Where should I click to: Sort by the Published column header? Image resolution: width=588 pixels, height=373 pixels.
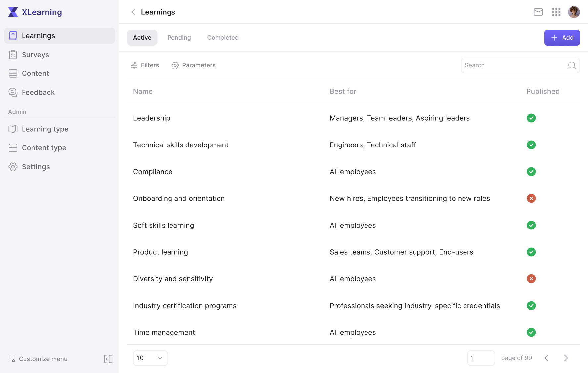tap(543, 91)
